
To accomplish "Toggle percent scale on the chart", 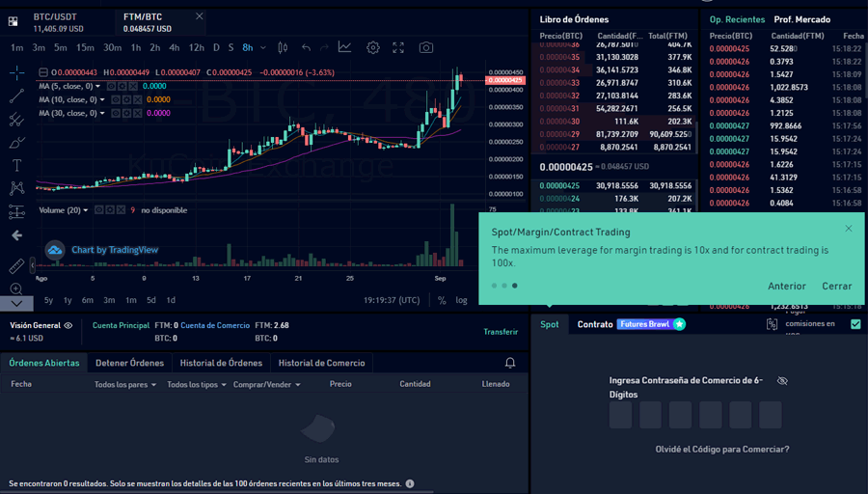I will pos(441,300).
